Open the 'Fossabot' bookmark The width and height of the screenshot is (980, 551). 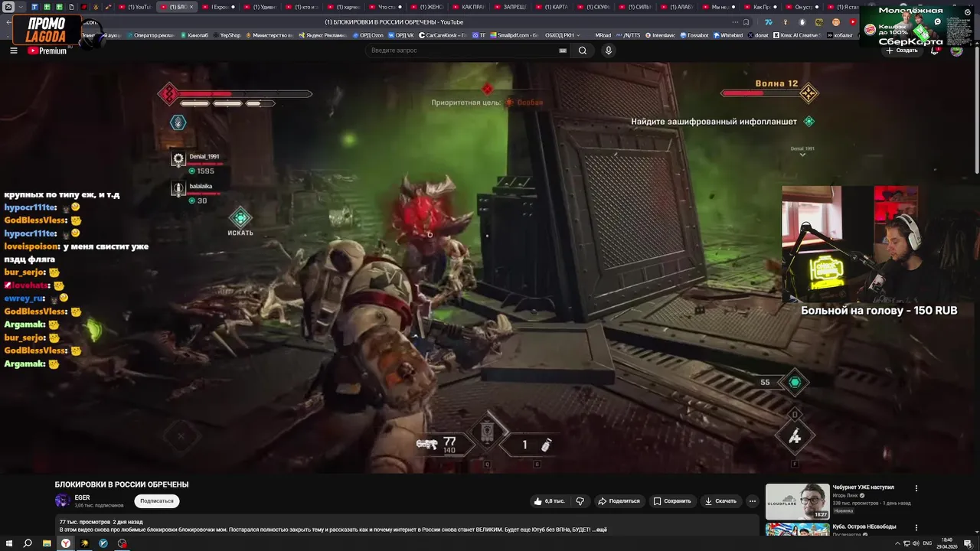694,35
